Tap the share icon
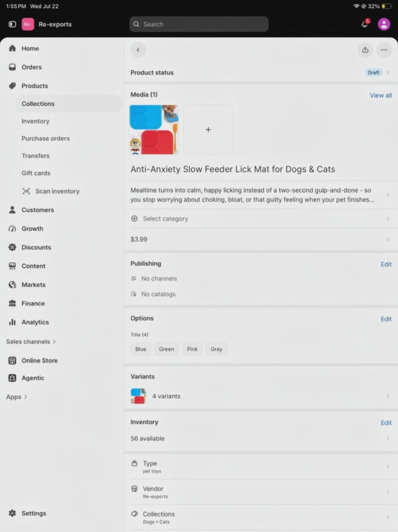Screen dimensions: 398x532 [365, 50]
